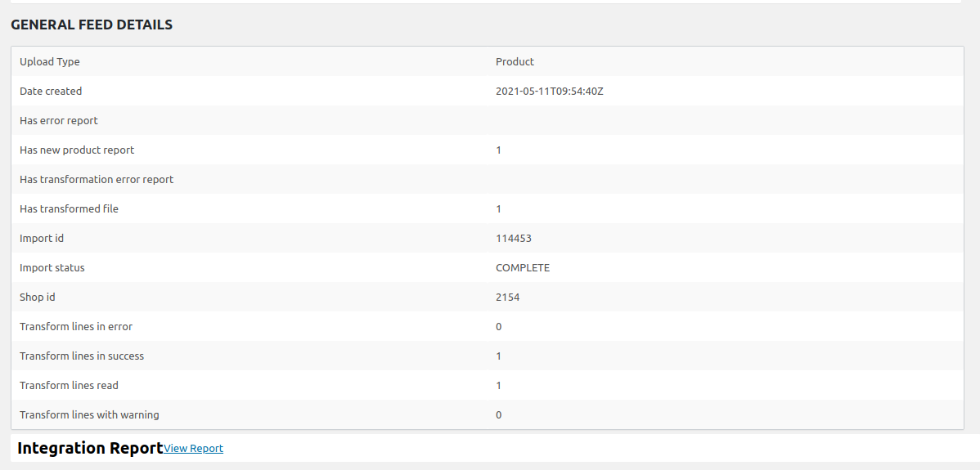Click the import id value 114453
Image resolution: width=980 pixels, height=470 pixels.
click(514, 239)
